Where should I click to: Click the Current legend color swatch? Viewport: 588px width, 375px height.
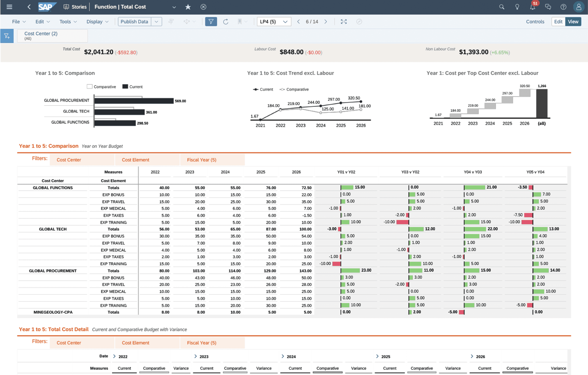pos(125,87)
